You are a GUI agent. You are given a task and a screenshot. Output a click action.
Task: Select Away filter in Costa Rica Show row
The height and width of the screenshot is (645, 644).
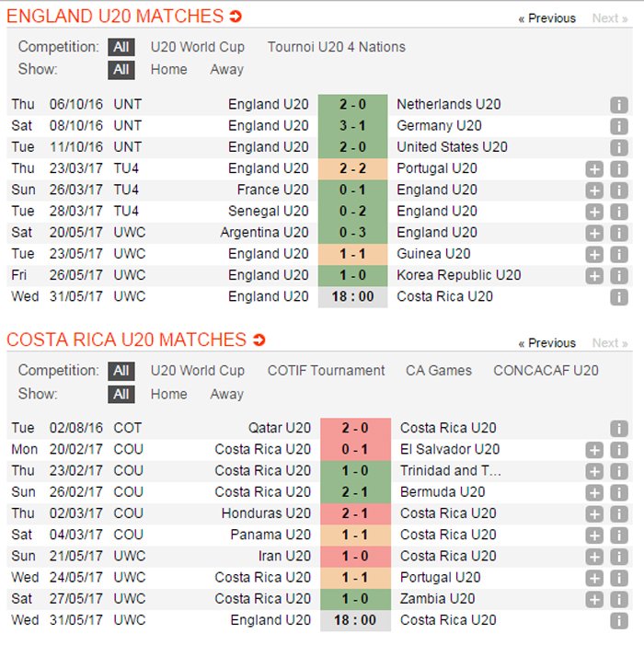click(x=226, y=394)
